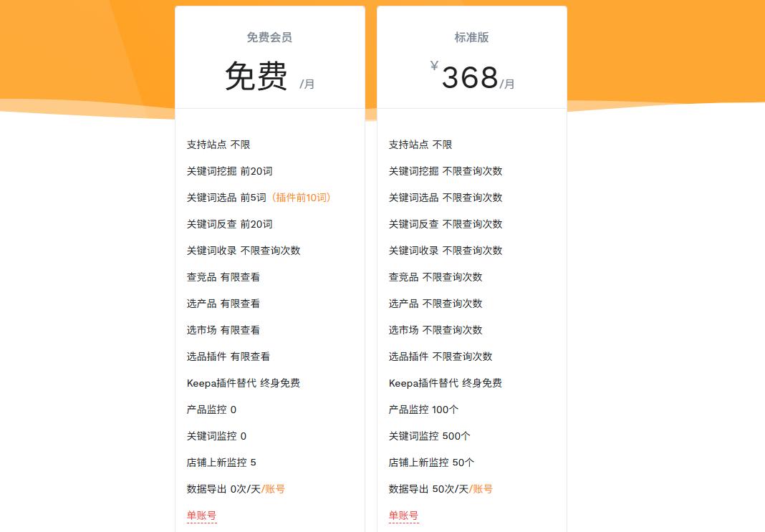Viewport: 765px width, 532px height.
Task: Click 店铺上新监控 5 in the free plan
Action: [220, 462]
